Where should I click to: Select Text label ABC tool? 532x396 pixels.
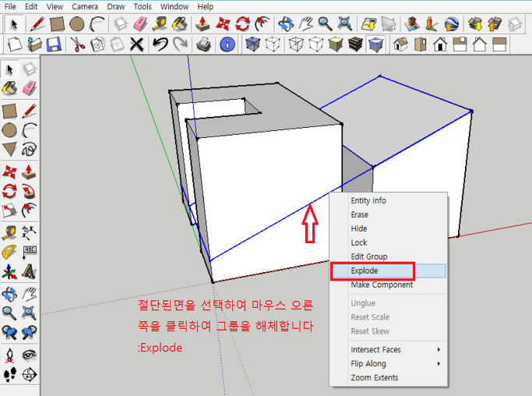29,253
